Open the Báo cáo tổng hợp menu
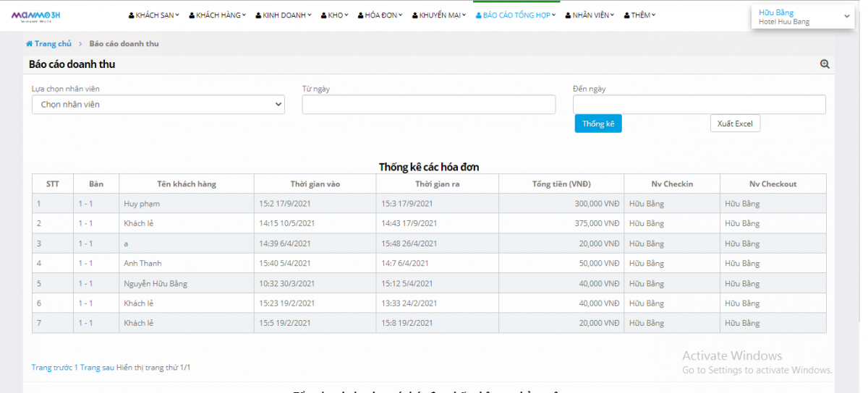 516,15
